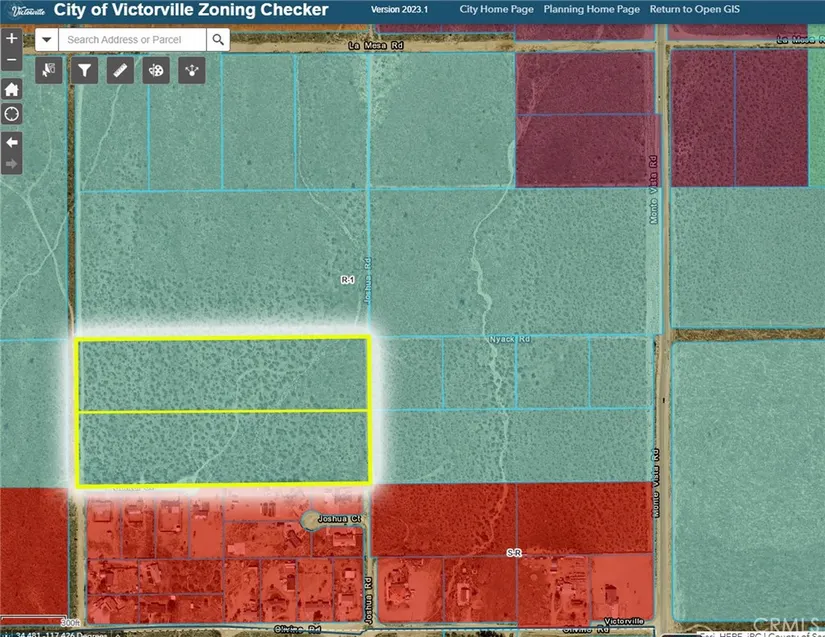
Task: Open the draw palette tool
Action: click(156, 70)
